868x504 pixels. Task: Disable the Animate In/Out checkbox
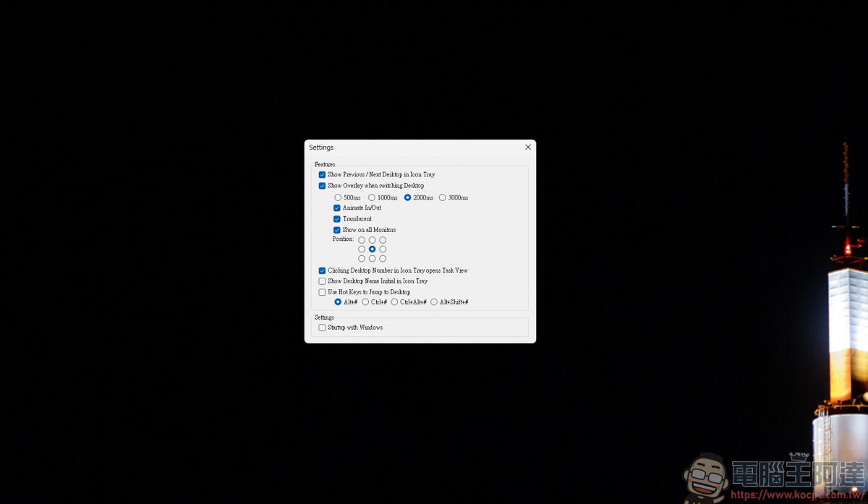click(x=337, y=208)
